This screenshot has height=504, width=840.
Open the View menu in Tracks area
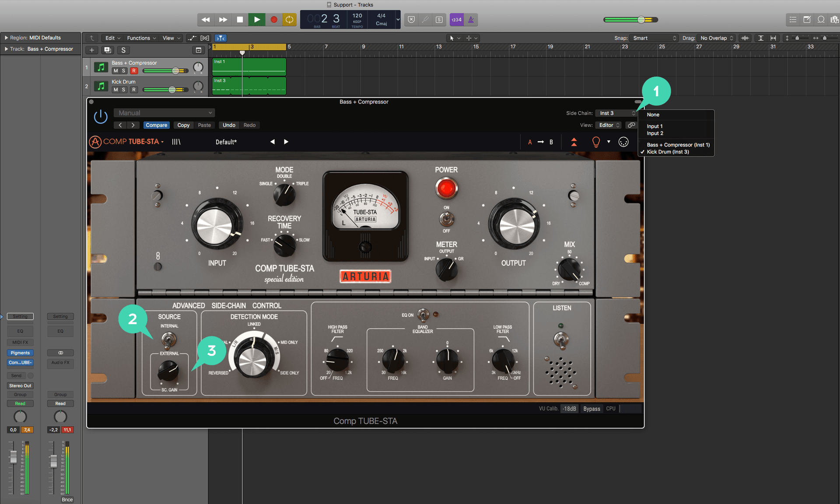[171, 38]
